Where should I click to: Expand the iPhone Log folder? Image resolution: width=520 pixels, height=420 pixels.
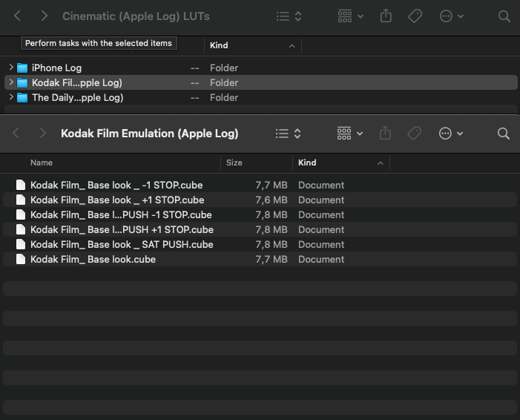11,68
